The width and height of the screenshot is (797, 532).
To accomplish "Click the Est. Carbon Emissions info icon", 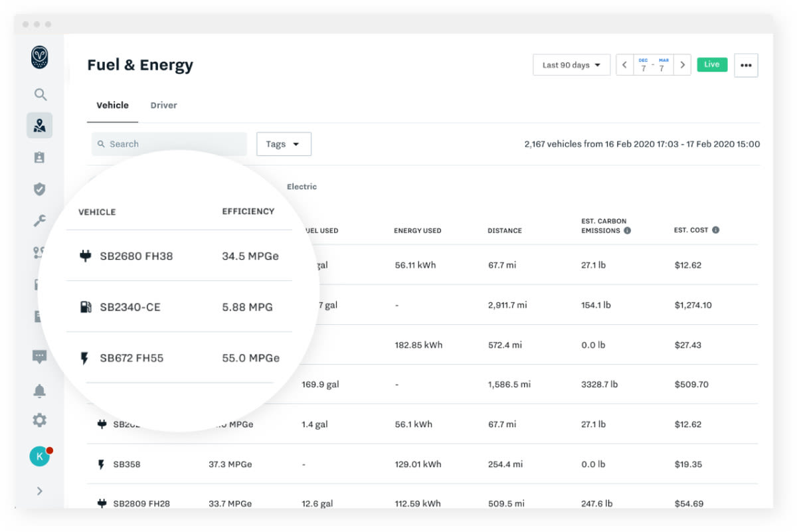I will click(627, 230).
